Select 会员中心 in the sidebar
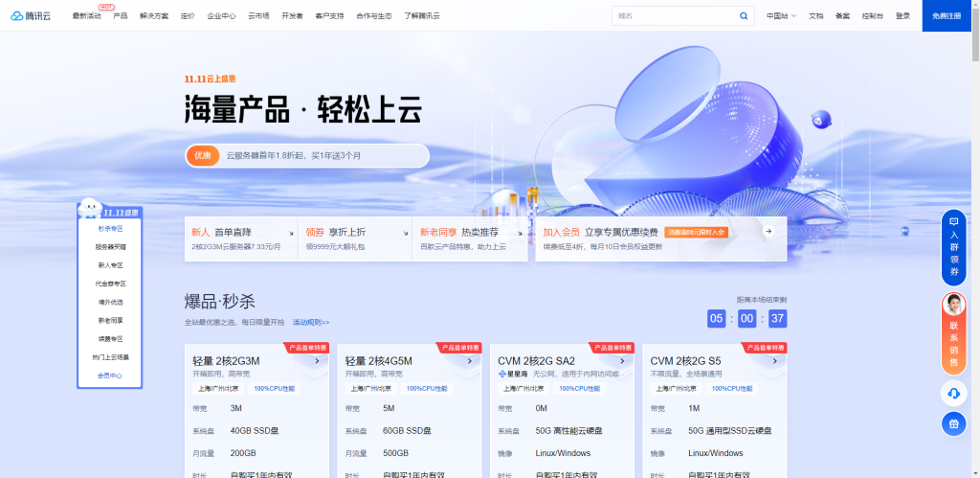 (110, 376)
